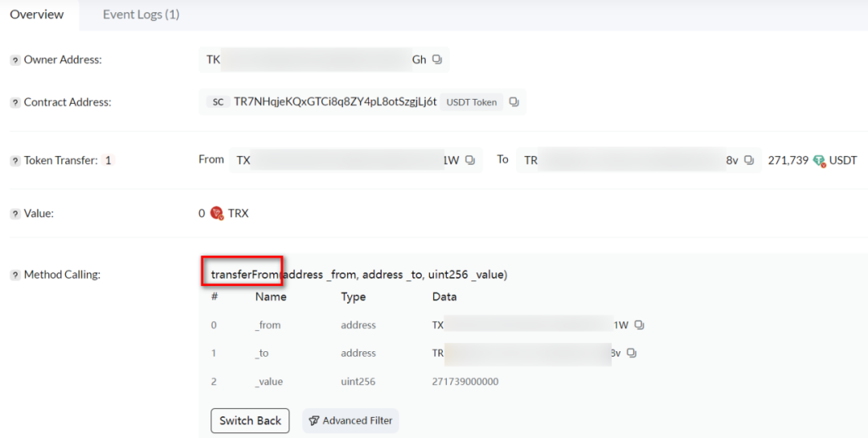Copy the Owner Address

click(x=437, y=59)
